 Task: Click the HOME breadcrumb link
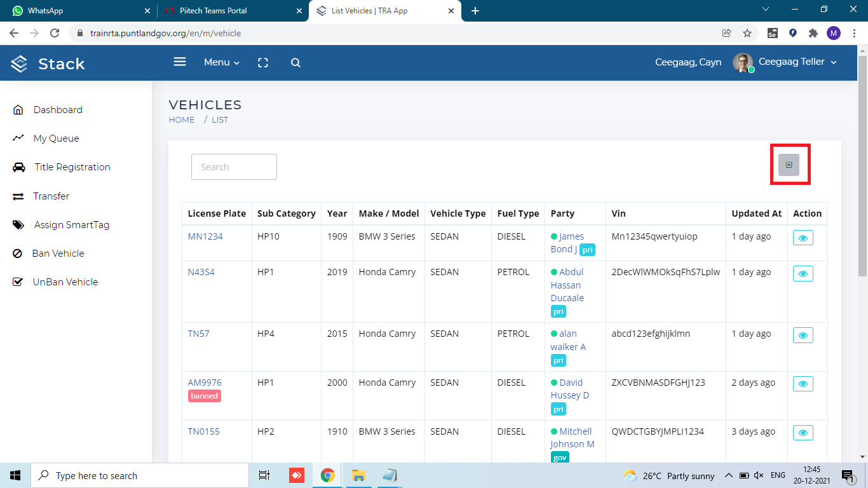pyautogui.click(x=182, y=119)
